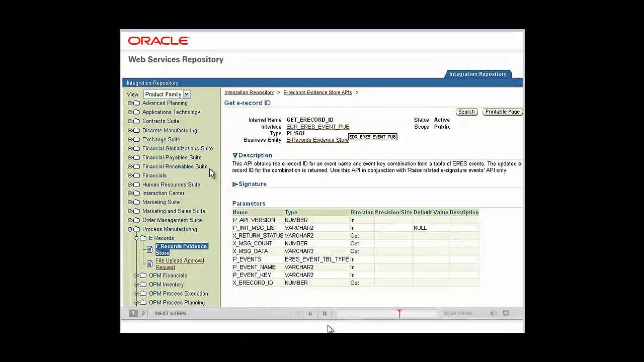The image size is (644, 362).
Task: Open Integration Repository breadcrumb link
Action: point(249,93)
